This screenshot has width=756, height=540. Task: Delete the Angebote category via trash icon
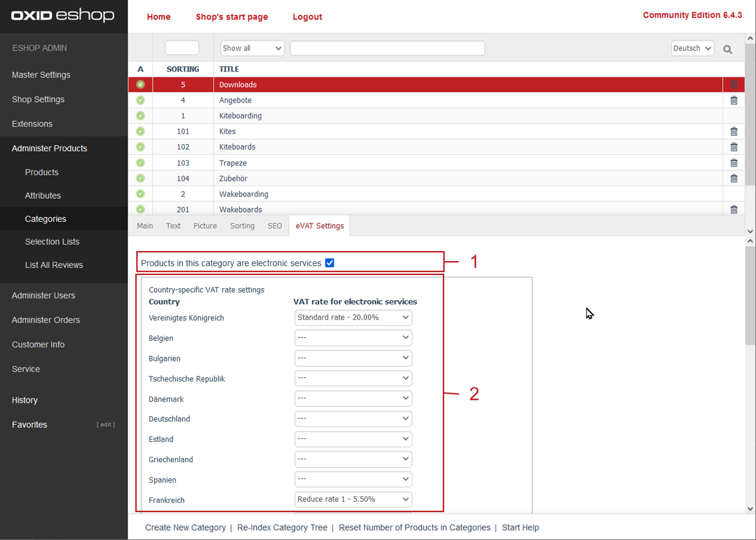tap(733, 100)
